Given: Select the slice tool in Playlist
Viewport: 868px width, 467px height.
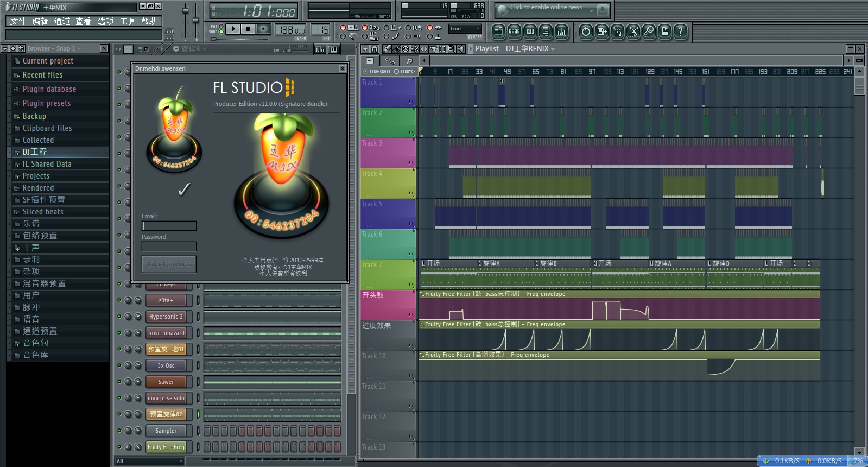Looking at the screenshot, I should coord(433,49).
